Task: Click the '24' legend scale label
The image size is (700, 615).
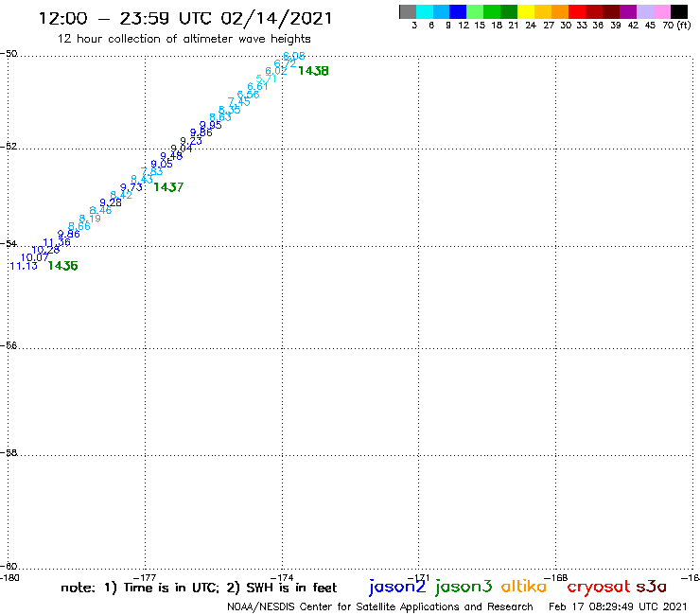Action: click(x=531, y=26)
